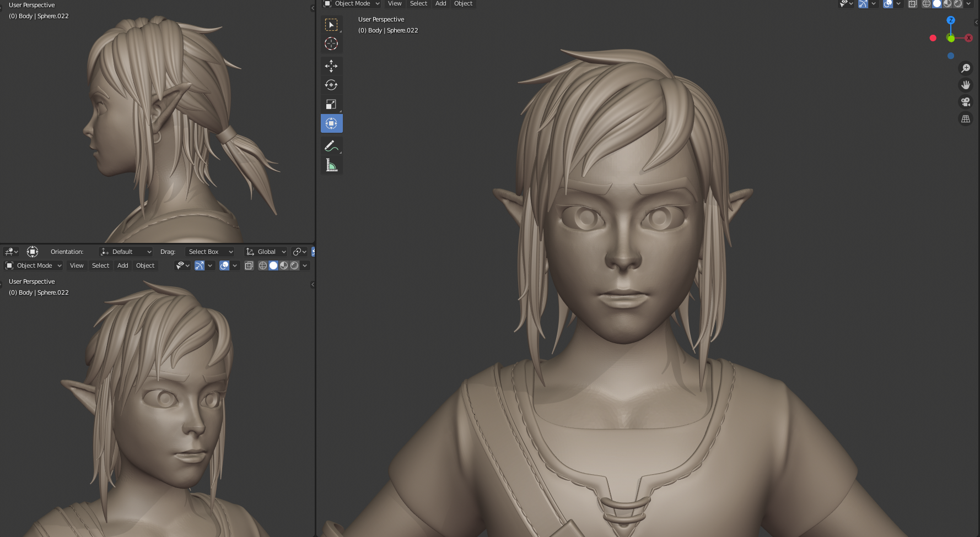Image resolution: width=980 pixels, height=537 pixels.
Task: Open the Object Mode dropdown in the bottom-left viewport
Action: (33, 265)
